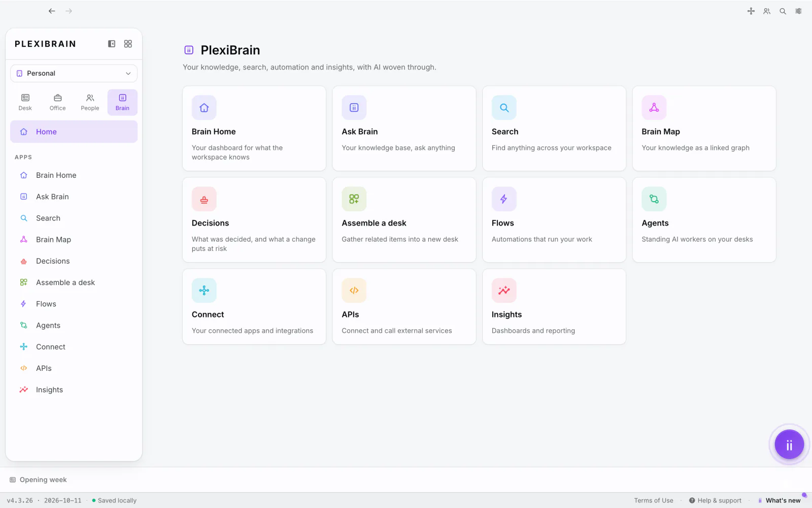Click the version v4.3.26 label
Image resolution: width=812 pixels, height=508 pixels.
pos(20,500)
